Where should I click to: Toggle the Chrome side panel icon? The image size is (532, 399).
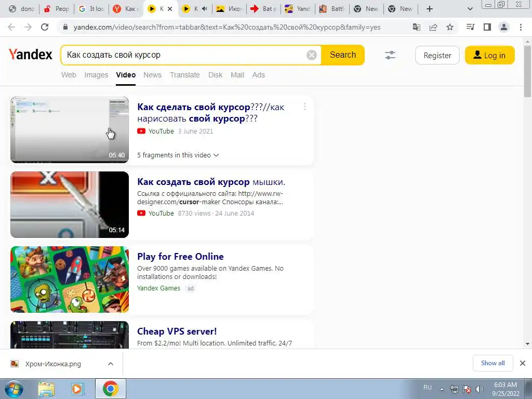[x=487, y=27]
